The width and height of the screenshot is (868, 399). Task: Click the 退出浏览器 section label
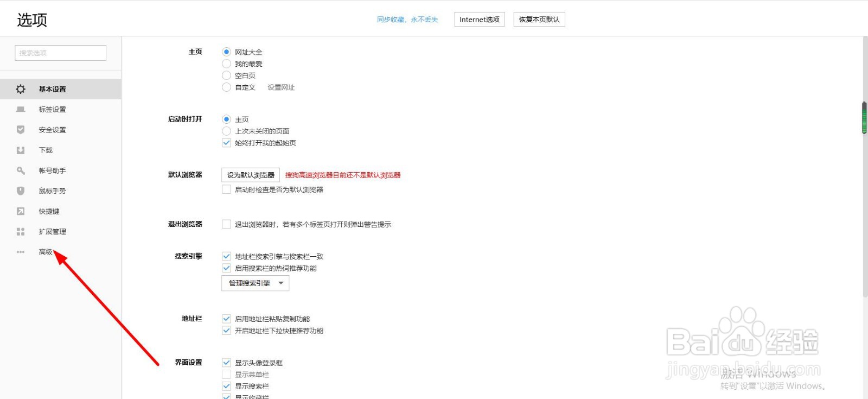click(185, 224)
